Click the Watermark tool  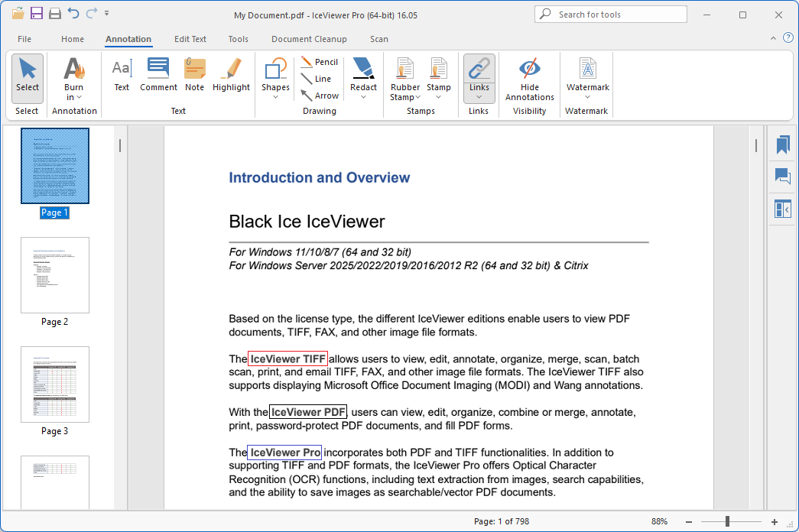coord(587,74)
